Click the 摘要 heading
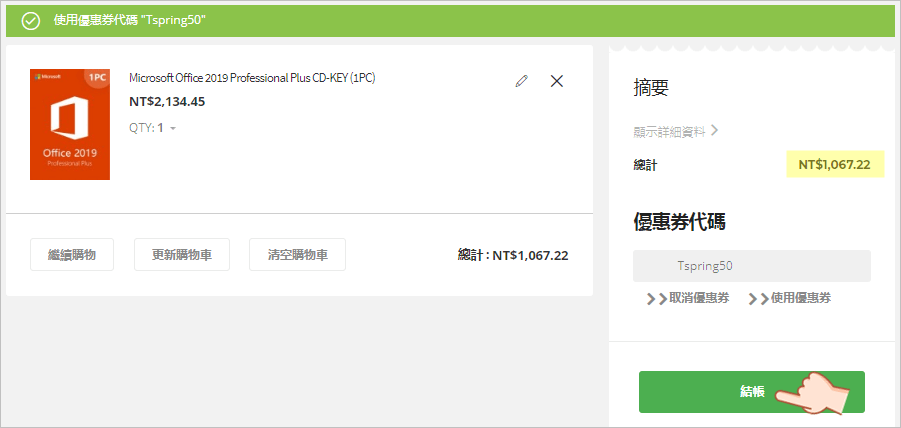This screenshot has width=901, height=428. click(x=651, y=87)
